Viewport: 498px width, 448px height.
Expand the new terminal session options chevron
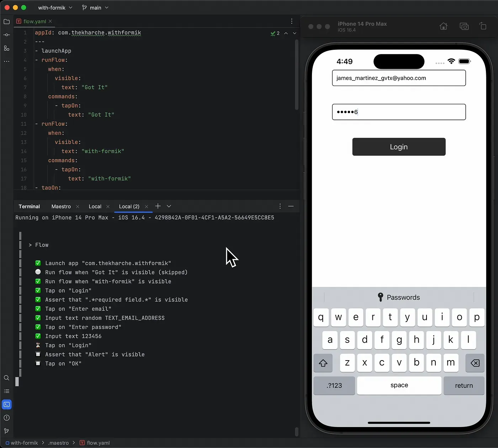click(x=169, y=206)
